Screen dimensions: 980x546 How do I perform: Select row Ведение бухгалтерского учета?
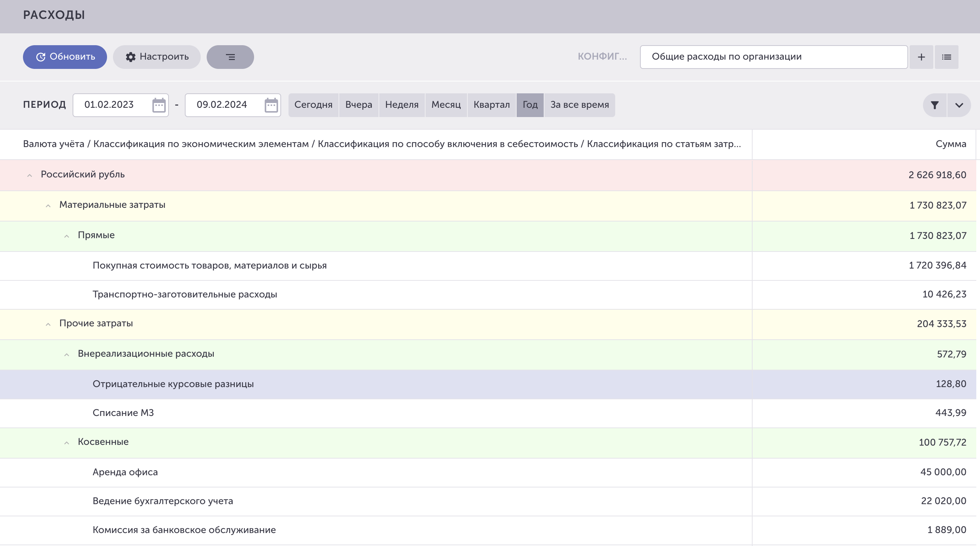(x=488, y=502)
